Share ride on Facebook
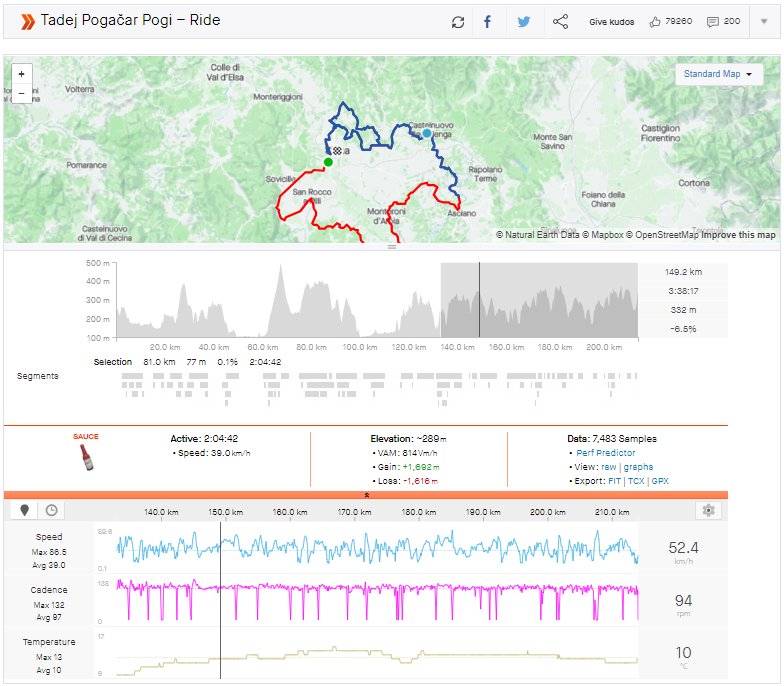Image resolution: width=784 pixels, height=686 pixels. click(x=488, y=21)
